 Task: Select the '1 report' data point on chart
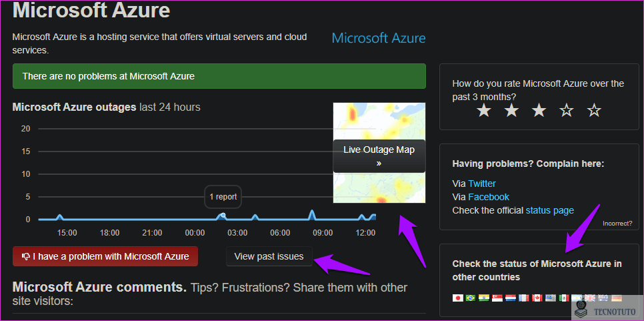click(x=223, y=214)
